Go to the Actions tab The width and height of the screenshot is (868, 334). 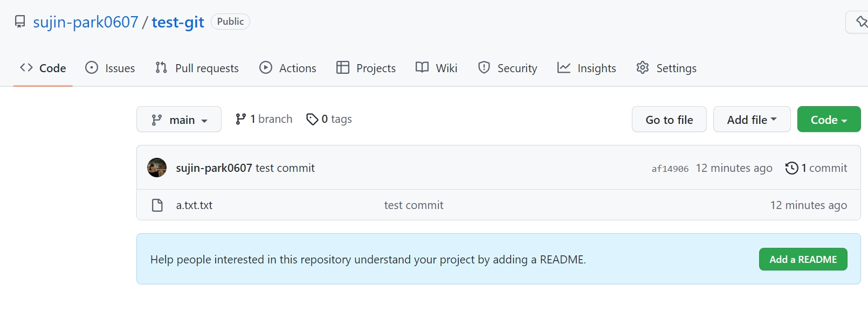point(287,68)
